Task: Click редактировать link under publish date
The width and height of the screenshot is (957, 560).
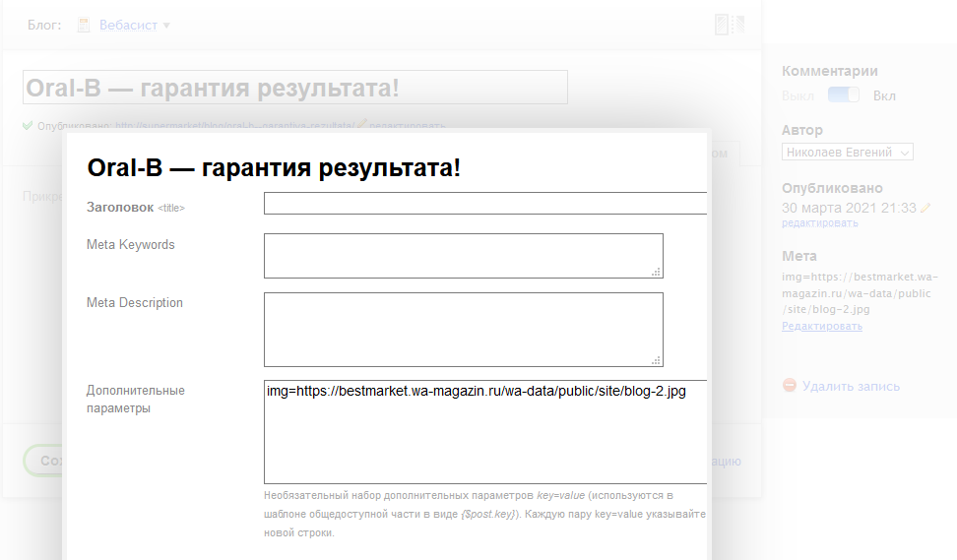Action: [820, 223]
